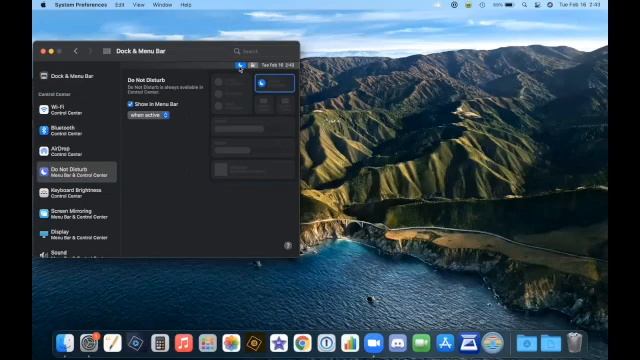
Task: Select Screen Mirroring in the sidebar
Action: [77, 213]
